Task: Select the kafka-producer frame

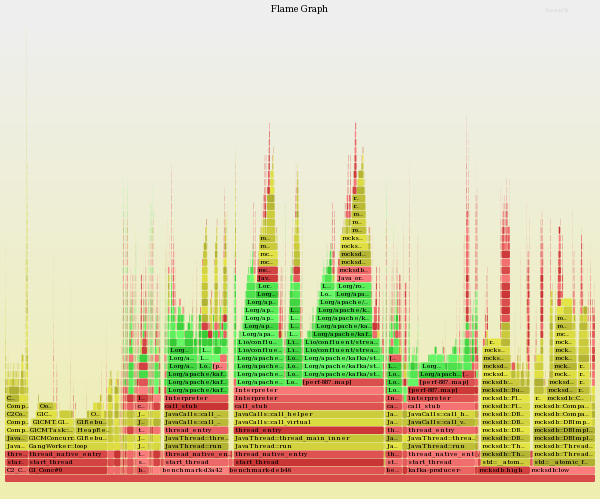Action: click(x=441, y=470)
